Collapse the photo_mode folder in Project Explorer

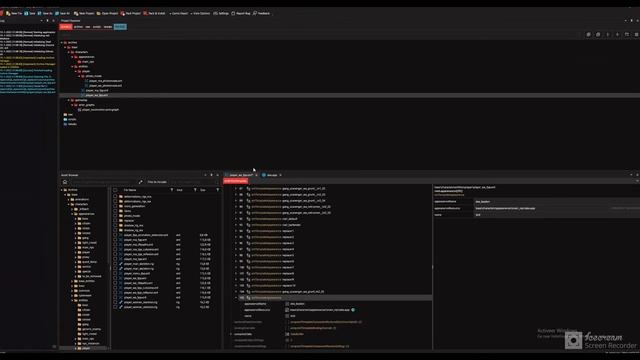pyautogui.click(x=80, y=76)
